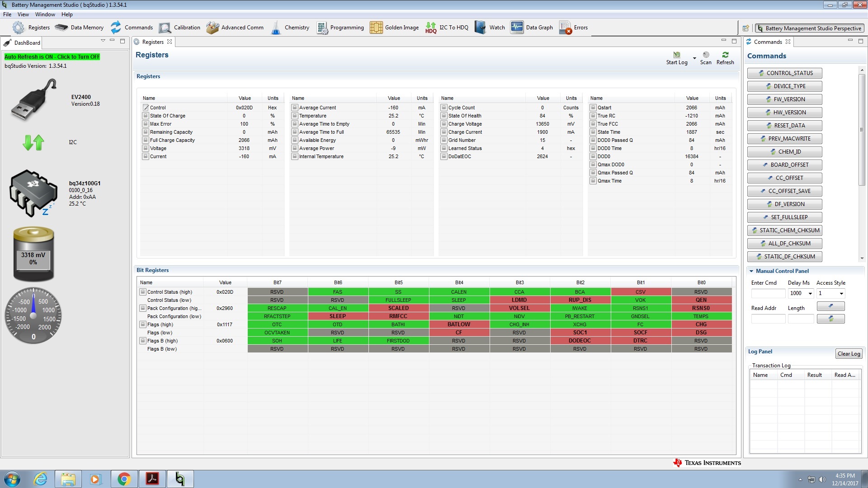This screenshot has height=488, width=868.
Task: Click the Scan registers icon
Action: tap(706, 55)
